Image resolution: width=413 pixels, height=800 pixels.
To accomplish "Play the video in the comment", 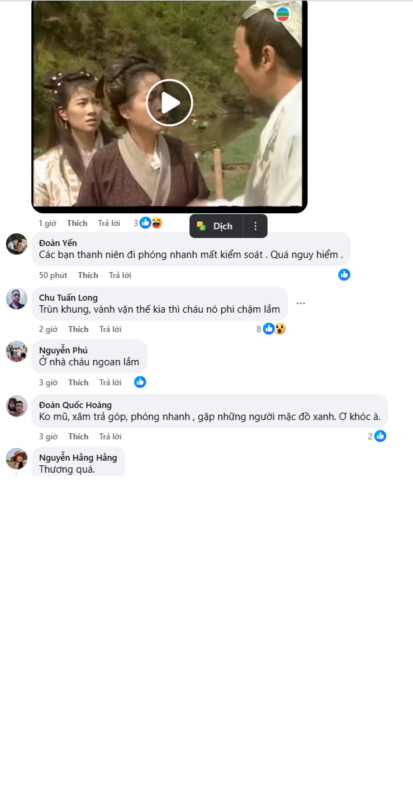I will pyautogui.click(x=169, y=103).
